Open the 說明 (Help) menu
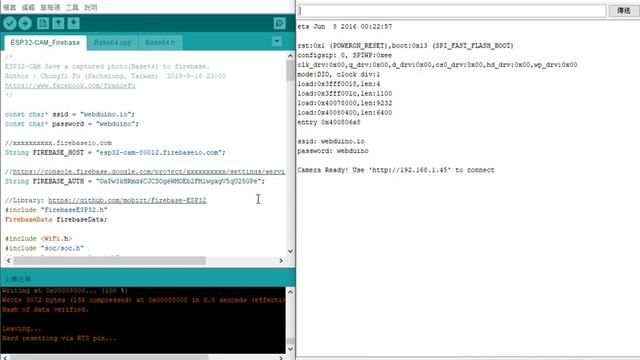640x360 pixels. [91, 7]
